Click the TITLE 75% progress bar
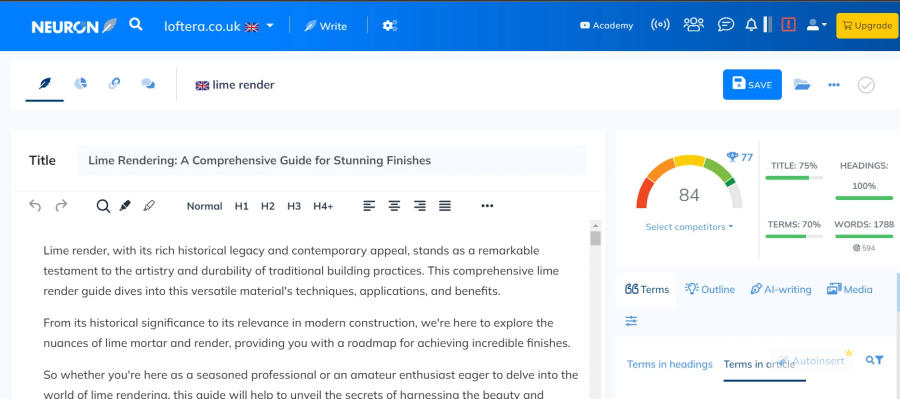900x399 pixels. coord(794,178)
